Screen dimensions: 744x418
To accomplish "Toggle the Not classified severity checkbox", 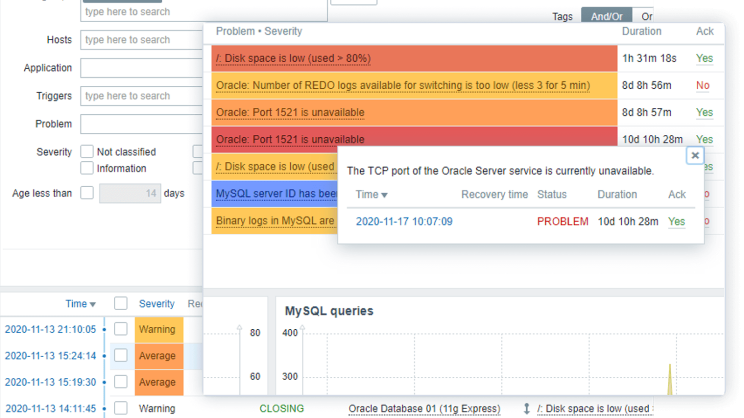I will coord(87,152).
